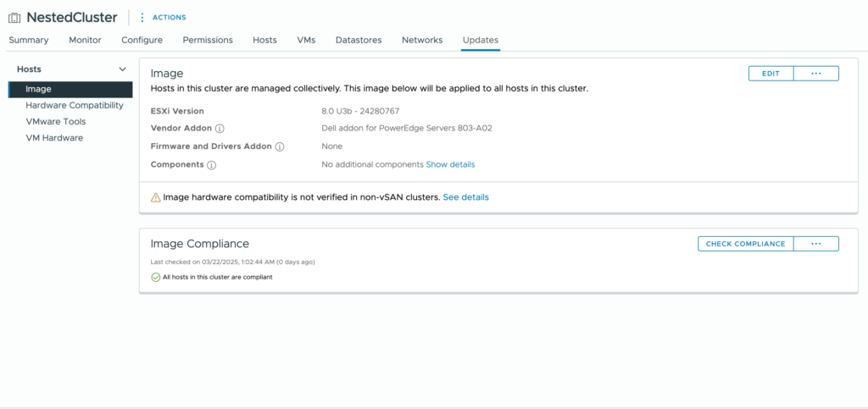Select Hardware Compatibility in sidebar
This screenshot has width=868, height=409.
(x=75, y=106)
